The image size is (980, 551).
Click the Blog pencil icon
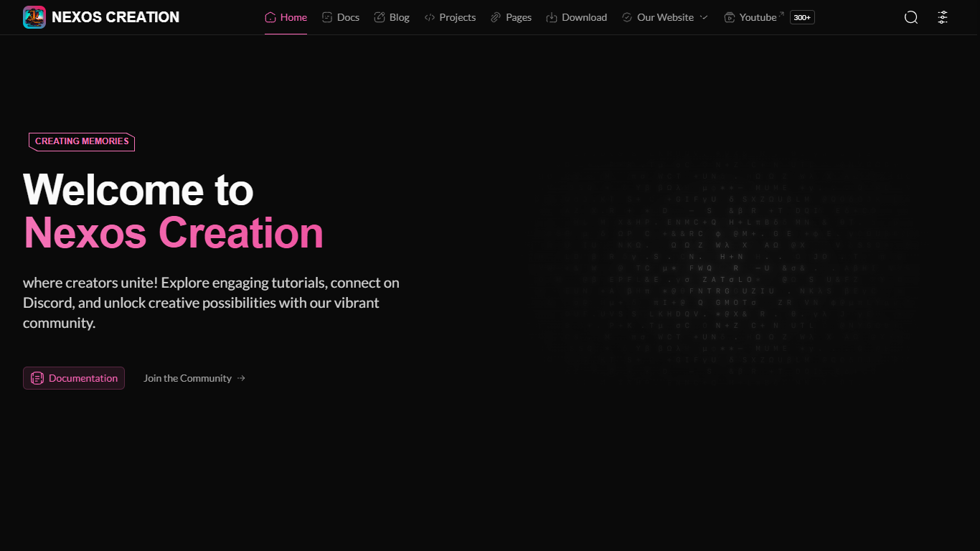tap(380, 17)
